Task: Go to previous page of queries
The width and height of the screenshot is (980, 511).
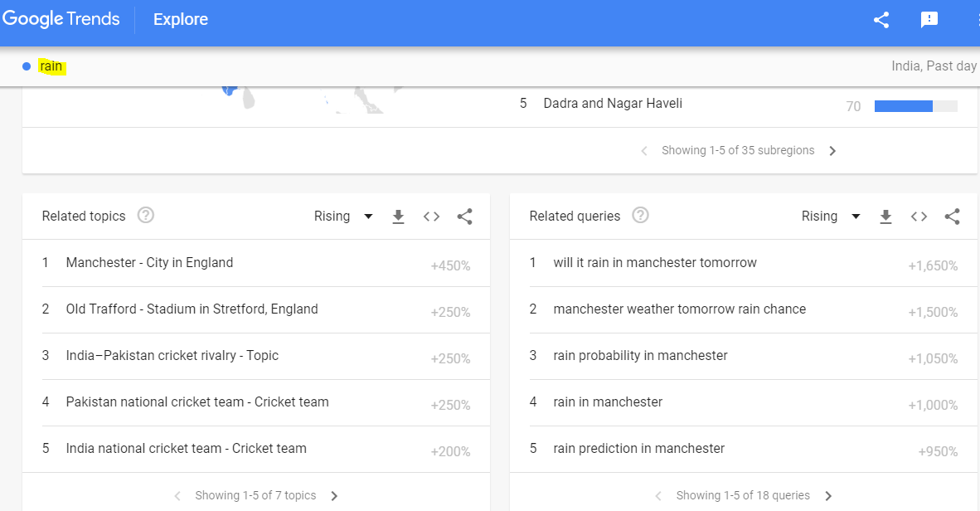Action: tap(658, 496)
